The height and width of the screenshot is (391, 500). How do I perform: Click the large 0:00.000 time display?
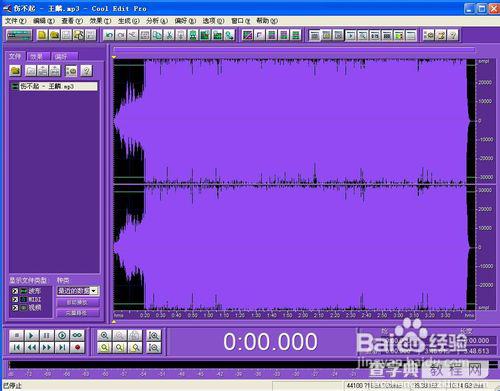pyautogui.click(x=270, y=342)
